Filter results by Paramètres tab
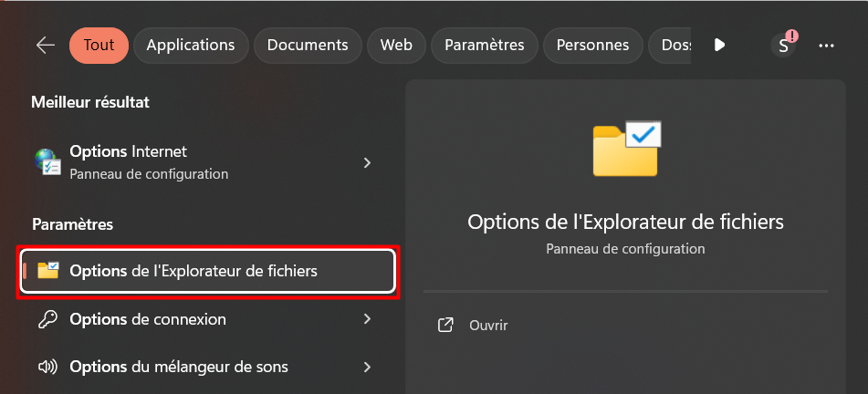This screenshot has width=868, height=394. click(484, 45)
